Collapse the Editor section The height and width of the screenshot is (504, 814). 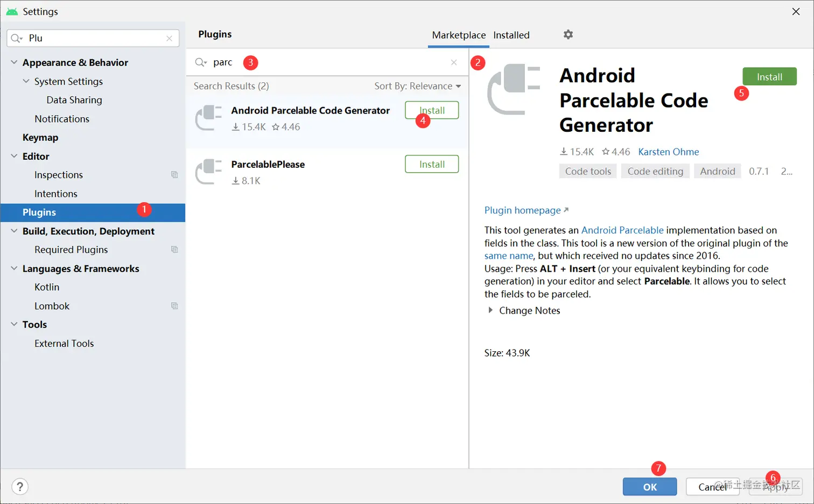click(14, 156)
